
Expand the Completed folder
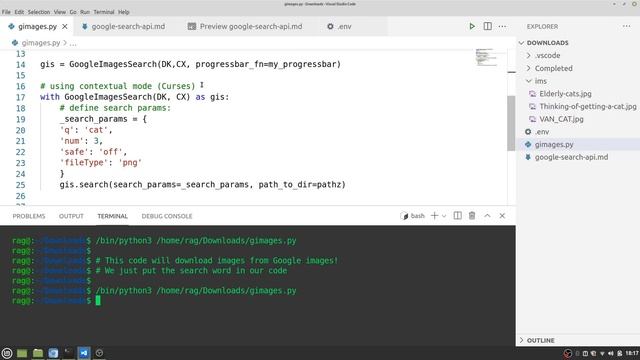click(553, 68)
